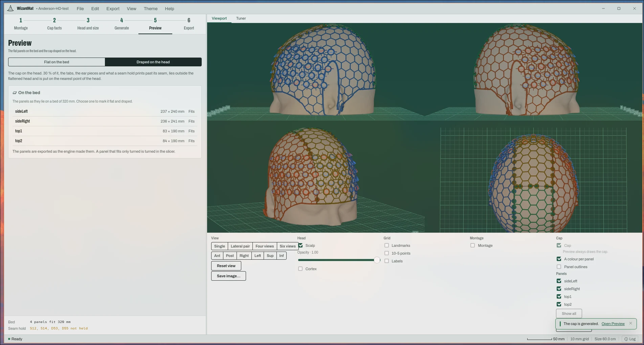The image size is (644, 345).
Task: Switch to Six views layout
Action: [x=288, y=246]
